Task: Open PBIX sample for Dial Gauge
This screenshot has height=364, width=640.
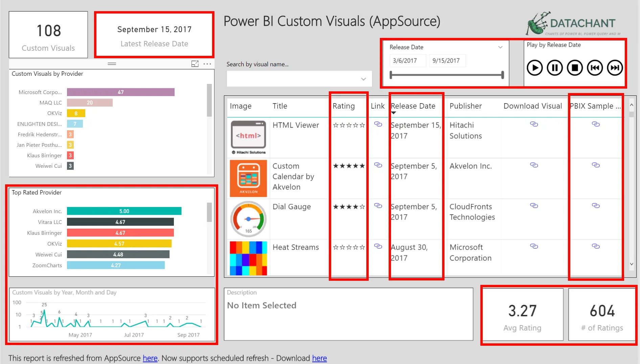Action: click(596, 206)
